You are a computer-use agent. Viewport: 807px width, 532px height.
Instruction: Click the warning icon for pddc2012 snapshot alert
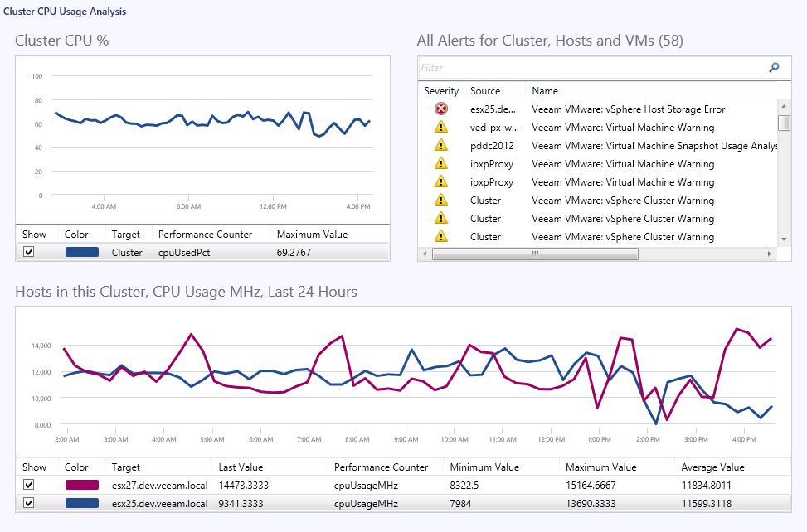coord(442,145)
